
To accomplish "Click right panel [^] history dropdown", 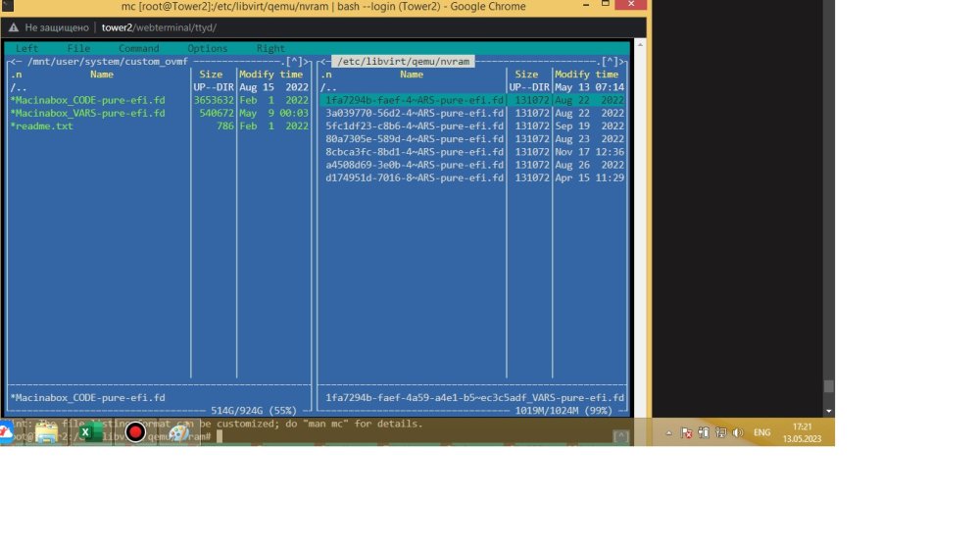I will tap(610, 61).
